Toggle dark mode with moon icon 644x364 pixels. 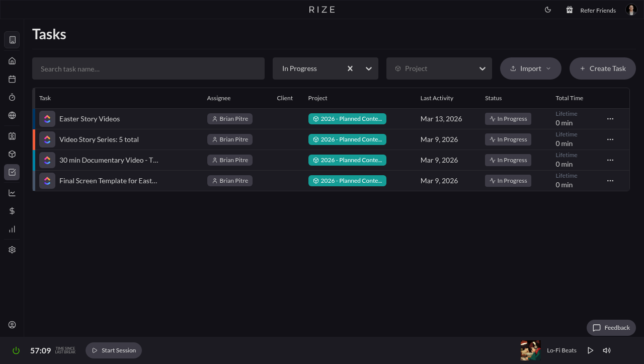548,10
